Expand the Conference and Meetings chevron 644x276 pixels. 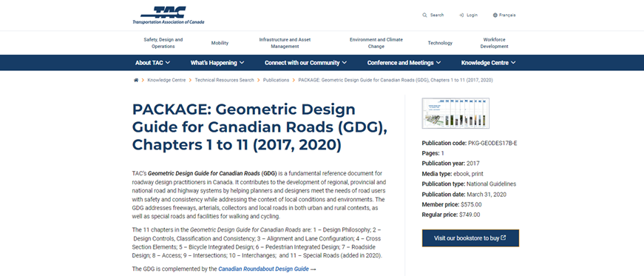438,63
